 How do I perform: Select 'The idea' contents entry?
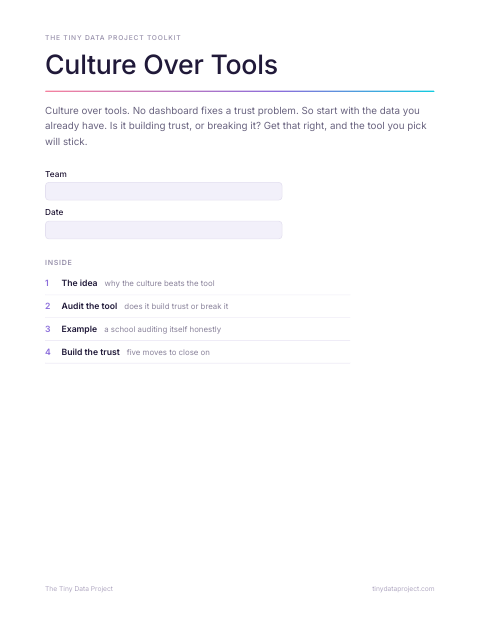197,283
